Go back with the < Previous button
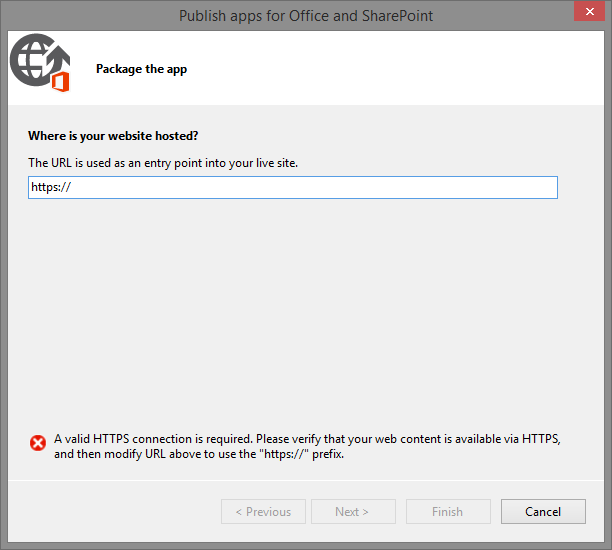The height and width of the screenshot is (550, 612). pyautogui.click(x=263, y=512)
